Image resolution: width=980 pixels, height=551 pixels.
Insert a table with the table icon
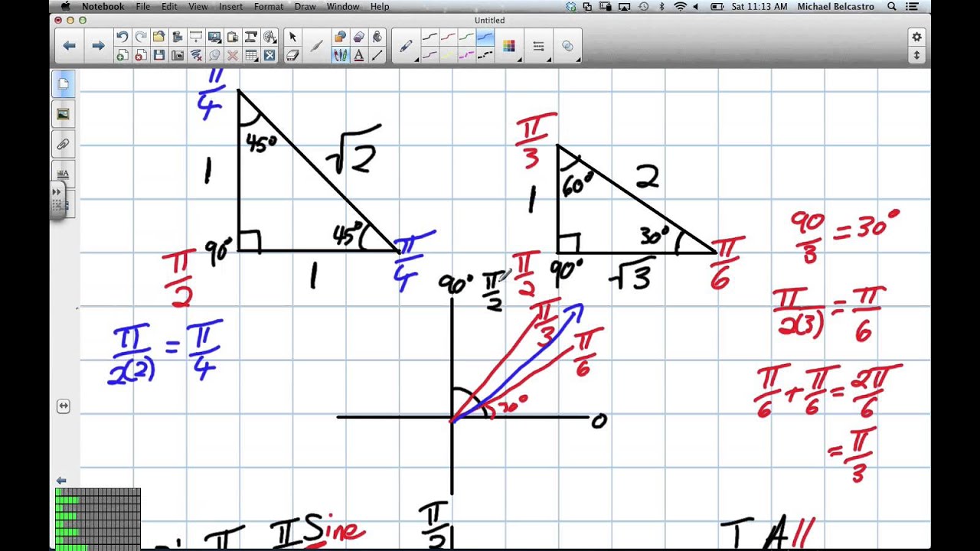click(x=251, y=55)
